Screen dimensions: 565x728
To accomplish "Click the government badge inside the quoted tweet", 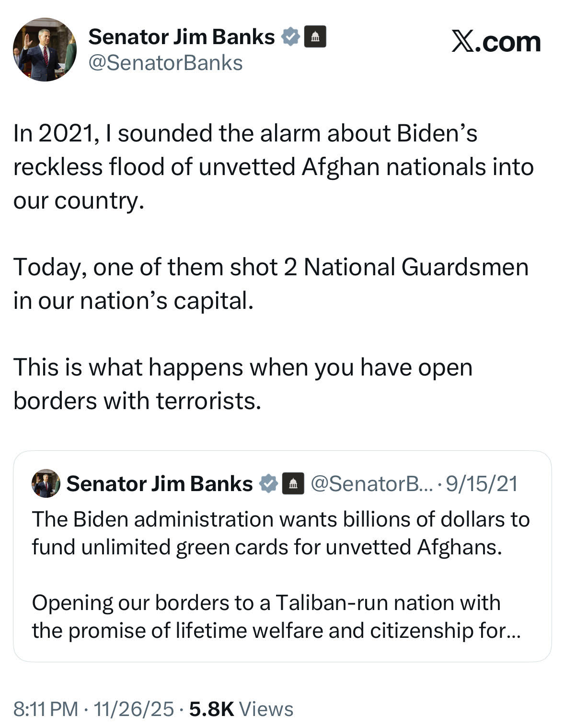I will coord(293,483).
